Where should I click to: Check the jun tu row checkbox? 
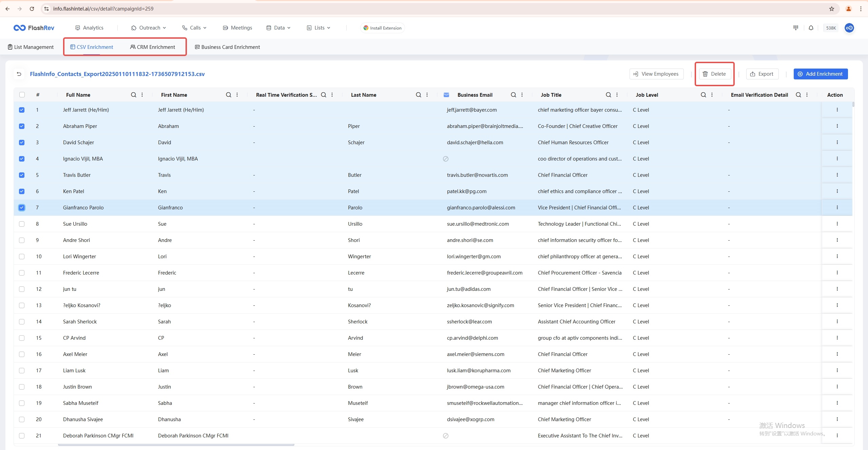pos(22,289)
